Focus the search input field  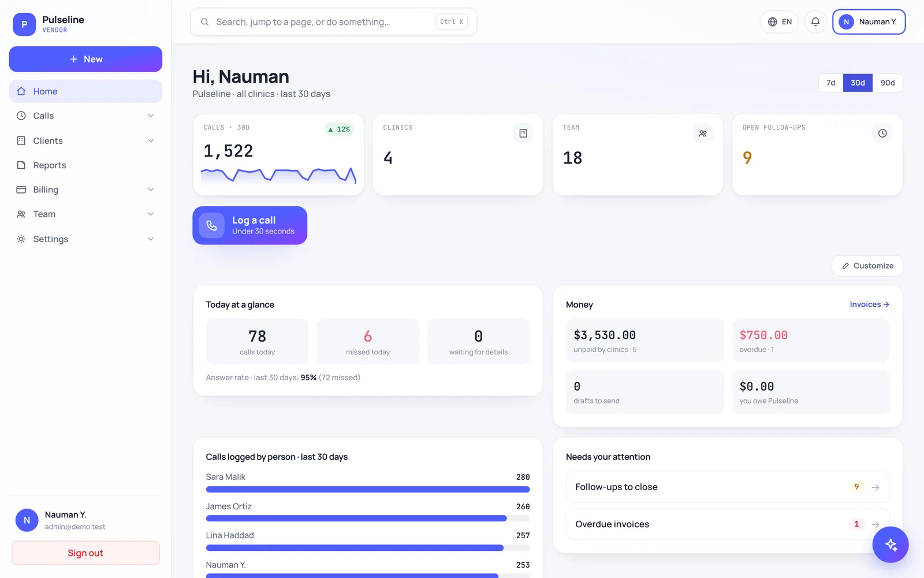pos(334,22)
